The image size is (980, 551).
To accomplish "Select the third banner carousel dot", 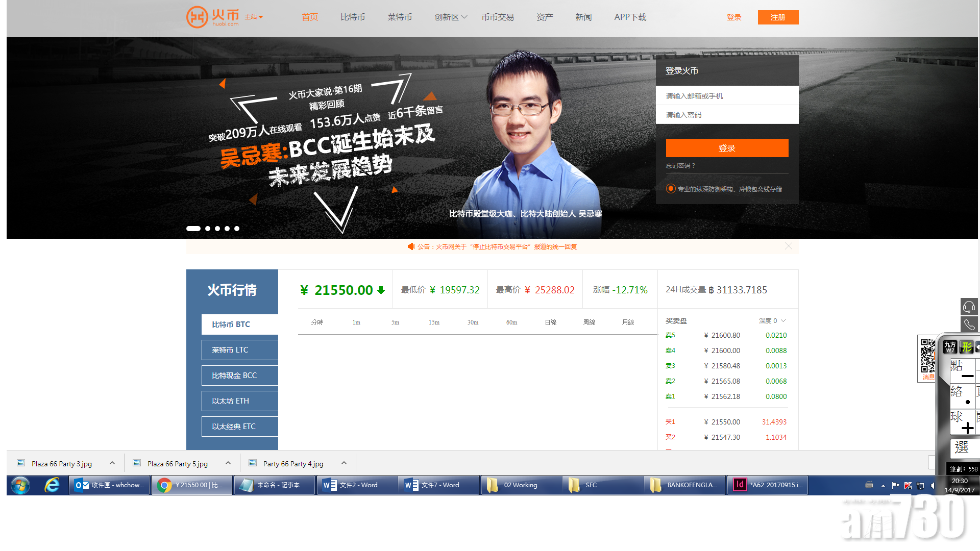I will tap(217, 229).
